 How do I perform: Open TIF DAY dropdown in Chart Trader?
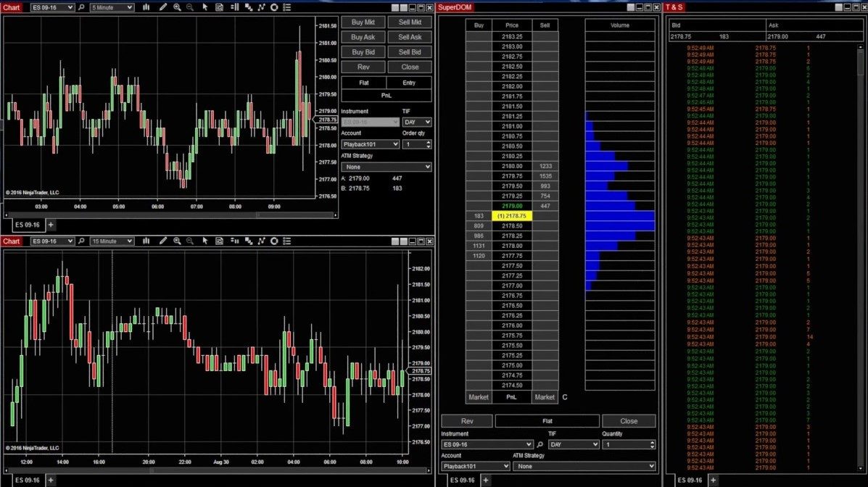(x=417, y=122)
